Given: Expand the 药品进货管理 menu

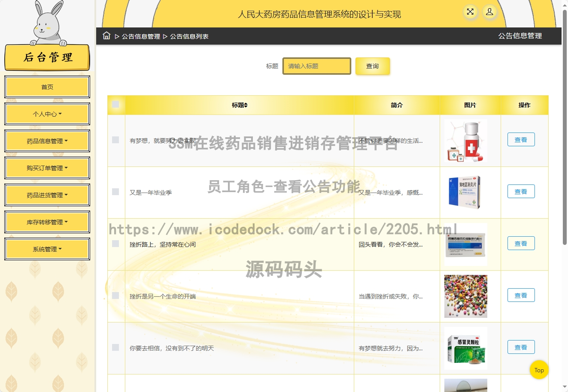Looking at the screenshot, I should 47,195.
